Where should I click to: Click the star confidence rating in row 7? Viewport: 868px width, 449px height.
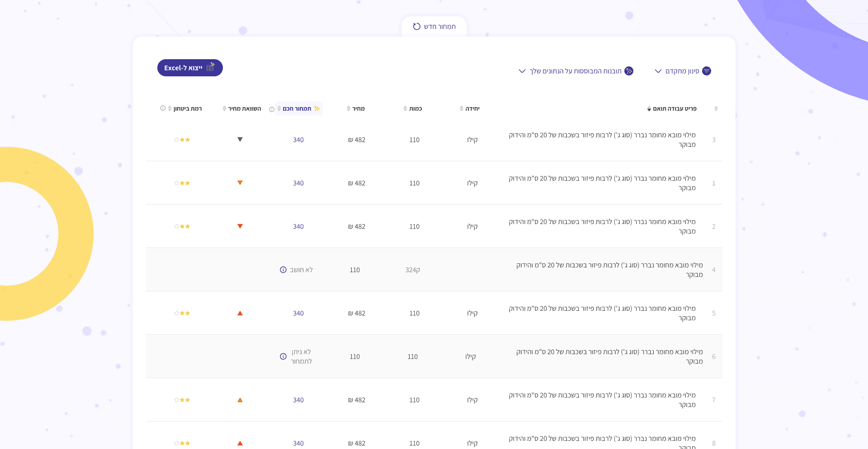[182, 400]
